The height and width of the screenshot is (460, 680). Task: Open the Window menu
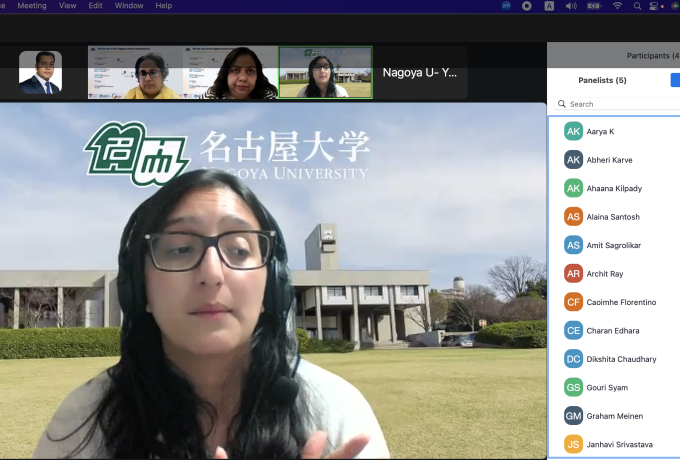coord(129,6)
